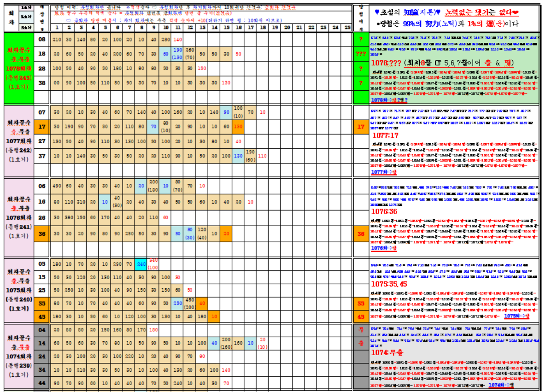545x392 pixels.
Task: Select the pink 1077회차 block label cell
Action: pos(19,141)
